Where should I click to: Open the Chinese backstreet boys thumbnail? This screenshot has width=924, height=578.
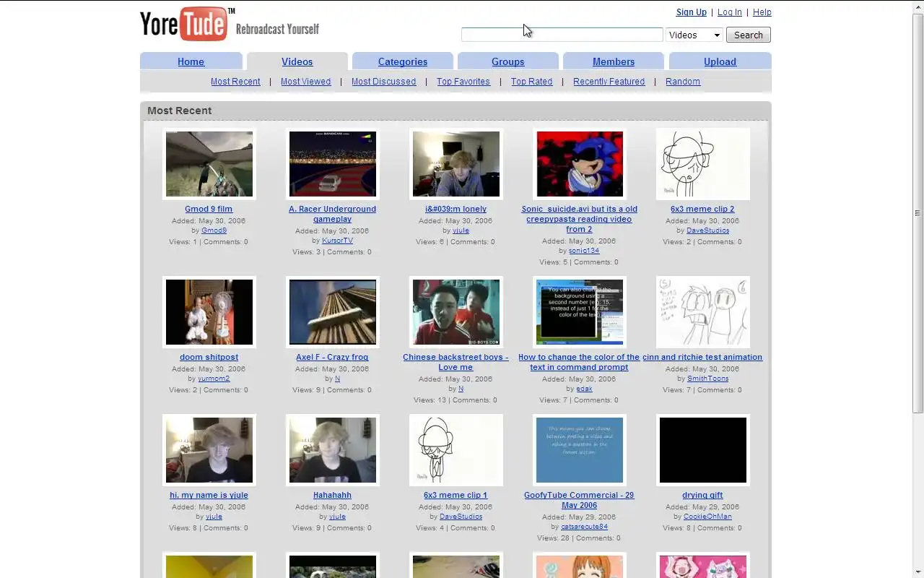[456, 312]
